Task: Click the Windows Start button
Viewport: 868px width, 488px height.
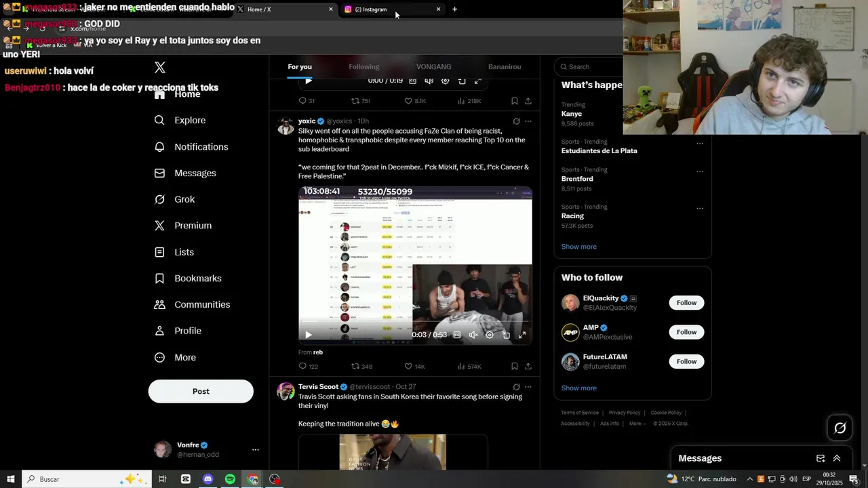Action: pos(10,479)
